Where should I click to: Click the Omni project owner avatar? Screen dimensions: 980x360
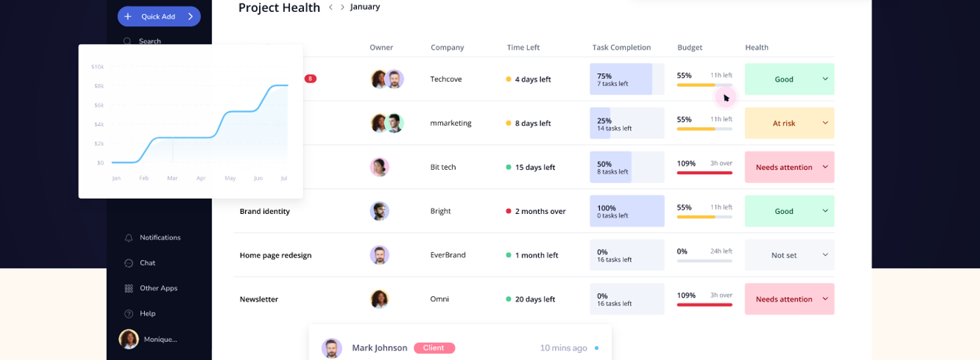point(379,299)
